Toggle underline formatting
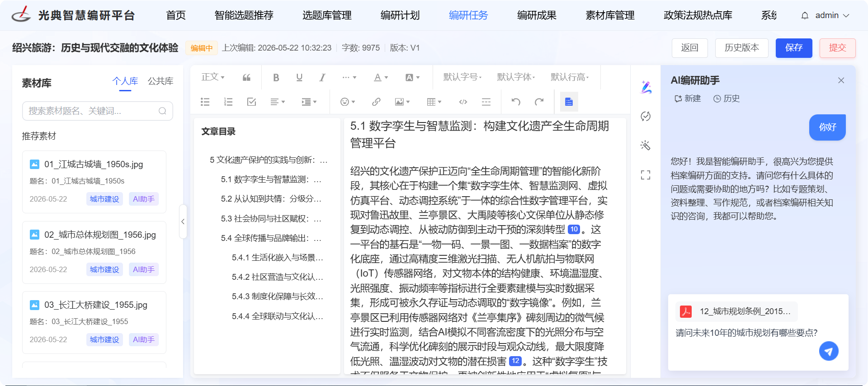868x386 pixels. coord(299,77)
